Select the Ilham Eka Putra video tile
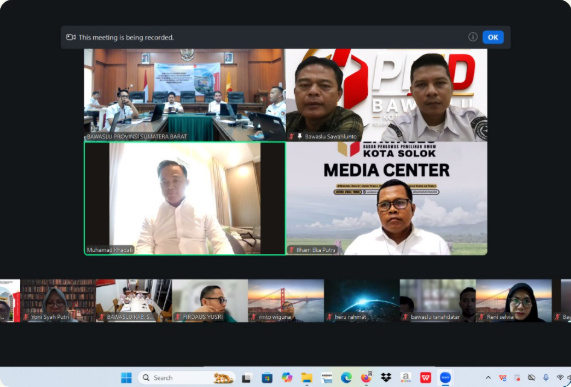Viewport: 571px width, 387px height. click(x=386, y=198)
